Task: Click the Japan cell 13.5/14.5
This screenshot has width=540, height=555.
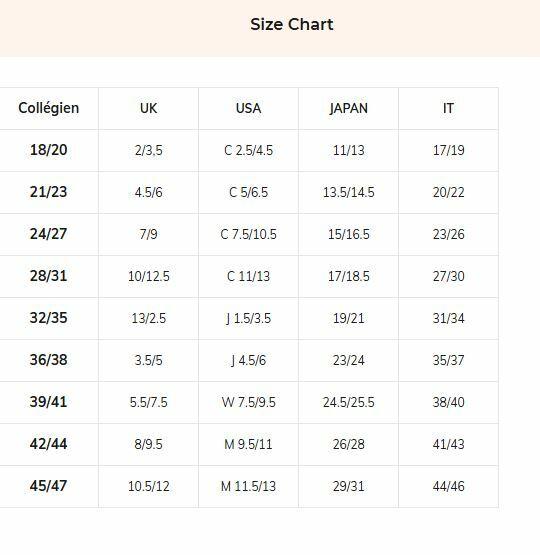Action: 349,193
